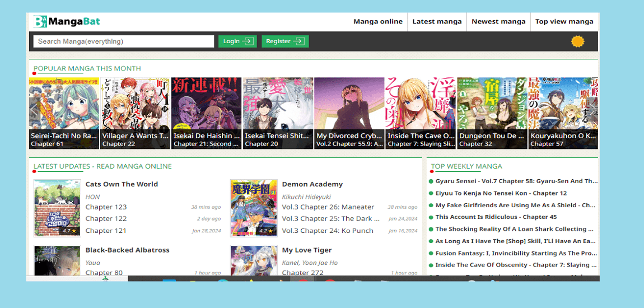Click the Demon Academy cover image

point(254,208)
